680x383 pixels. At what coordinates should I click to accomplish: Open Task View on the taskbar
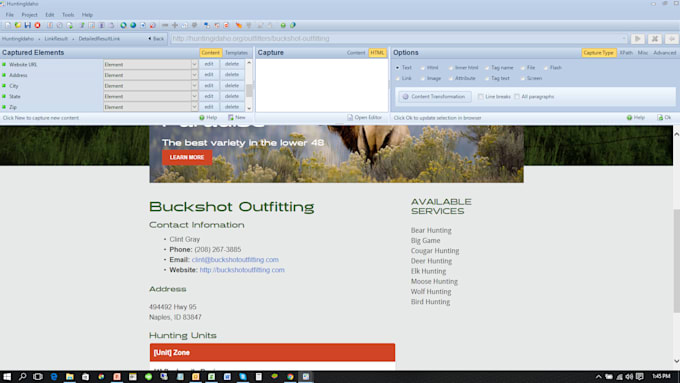[x=38, y=376]
